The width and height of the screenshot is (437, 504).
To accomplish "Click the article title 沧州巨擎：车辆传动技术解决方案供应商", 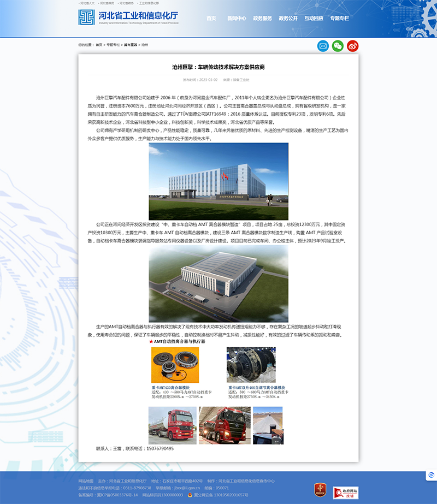I will (x=218, y=67).
